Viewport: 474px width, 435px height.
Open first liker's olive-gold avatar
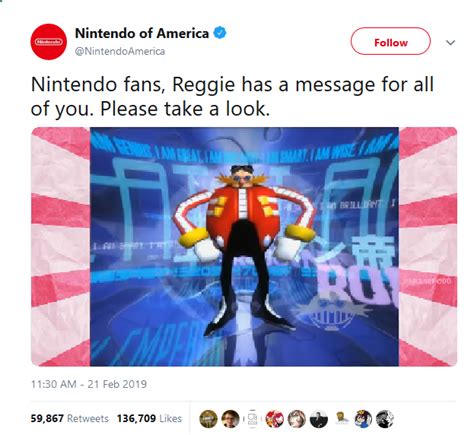click(x=208, y=419)
